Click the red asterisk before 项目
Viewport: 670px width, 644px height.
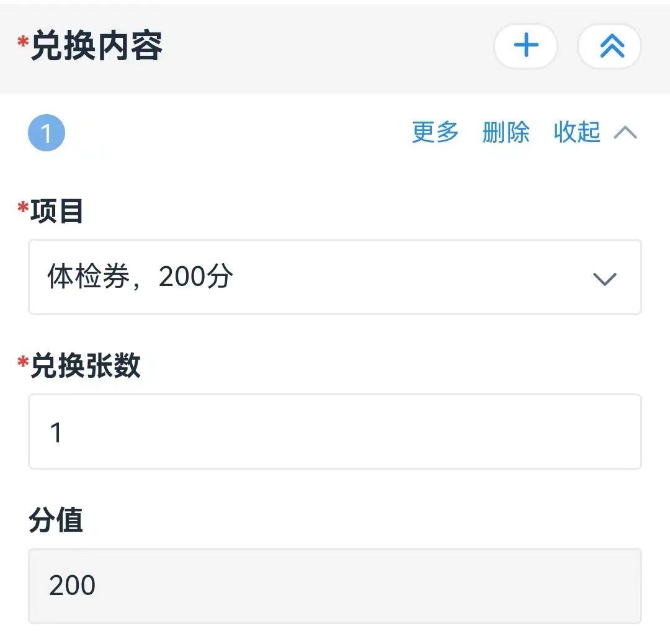pos(23,207)
